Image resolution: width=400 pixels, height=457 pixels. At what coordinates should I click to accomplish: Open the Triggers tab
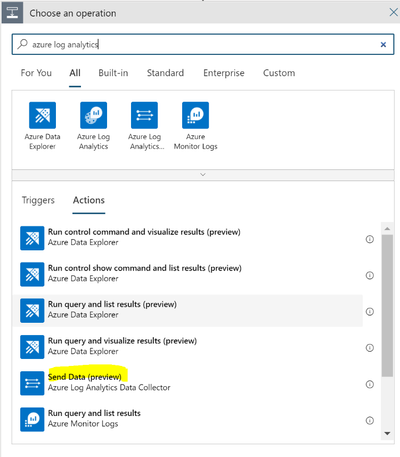click(38, 200)
